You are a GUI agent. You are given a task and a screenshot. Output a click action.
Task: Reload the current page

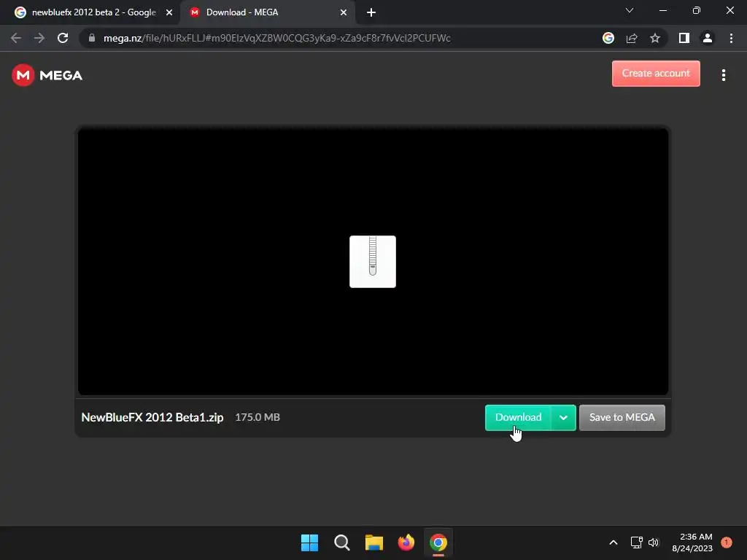pos(63,38)
